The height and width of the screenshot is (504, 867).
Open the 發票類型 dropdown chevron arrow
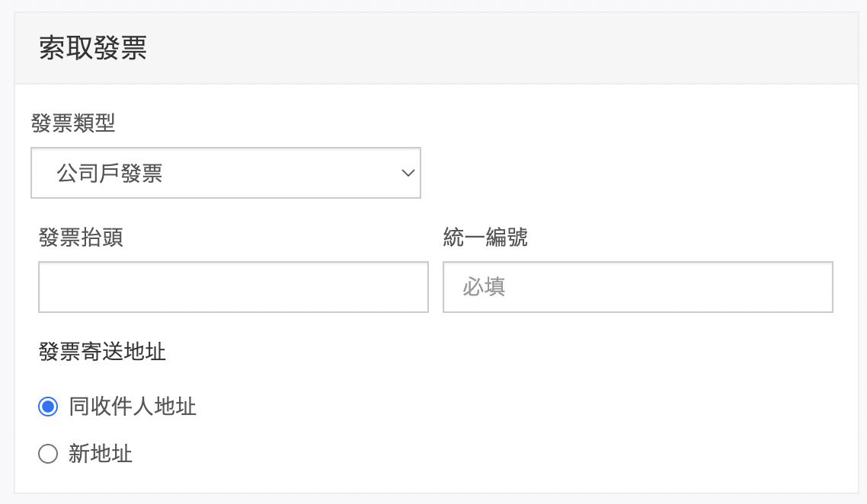coord(408,174)
